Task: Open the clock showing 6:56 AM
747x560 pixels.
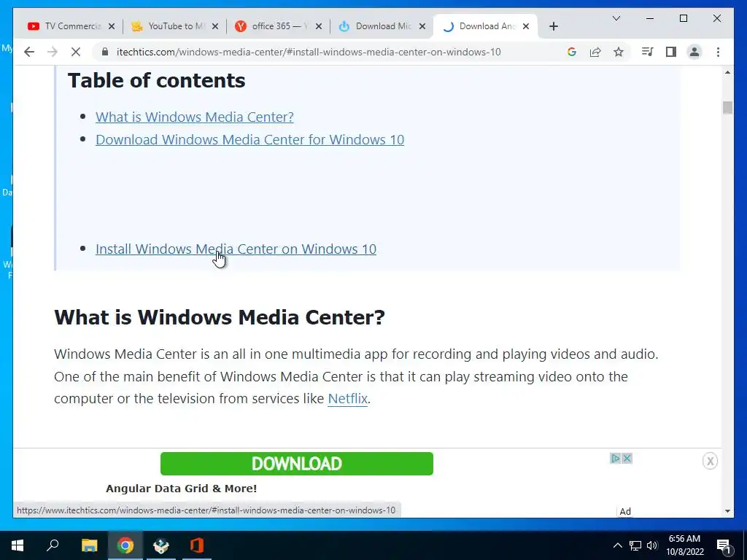Action: click(685, 545)
